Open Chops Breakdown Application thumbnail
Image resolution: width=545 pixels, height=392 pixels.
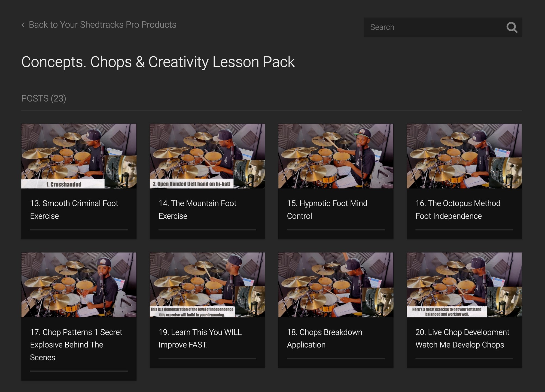click(336, 285)
